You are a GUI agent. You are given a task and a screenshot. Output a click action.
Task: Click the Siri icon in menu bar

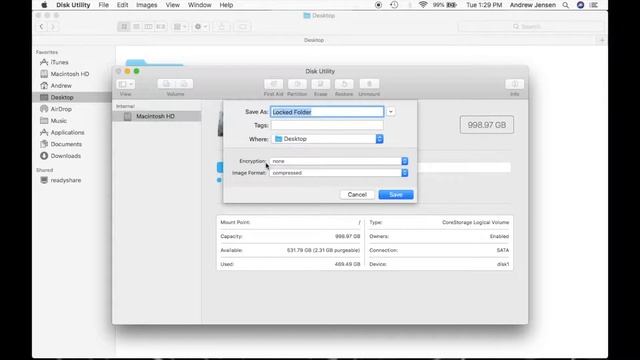point(580,5)
